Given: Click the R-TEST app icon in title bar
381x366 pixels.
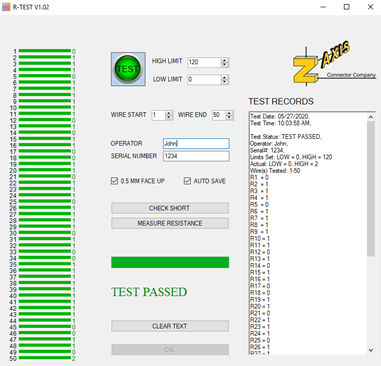Looking at the screenshot, I should coord(6,7).
